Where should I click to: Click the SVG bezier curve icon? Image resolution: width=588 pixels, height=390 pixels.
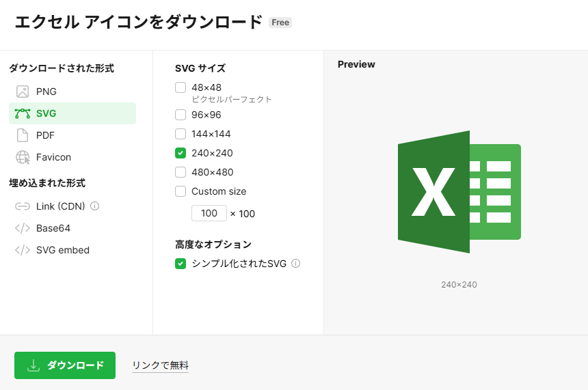23,113
